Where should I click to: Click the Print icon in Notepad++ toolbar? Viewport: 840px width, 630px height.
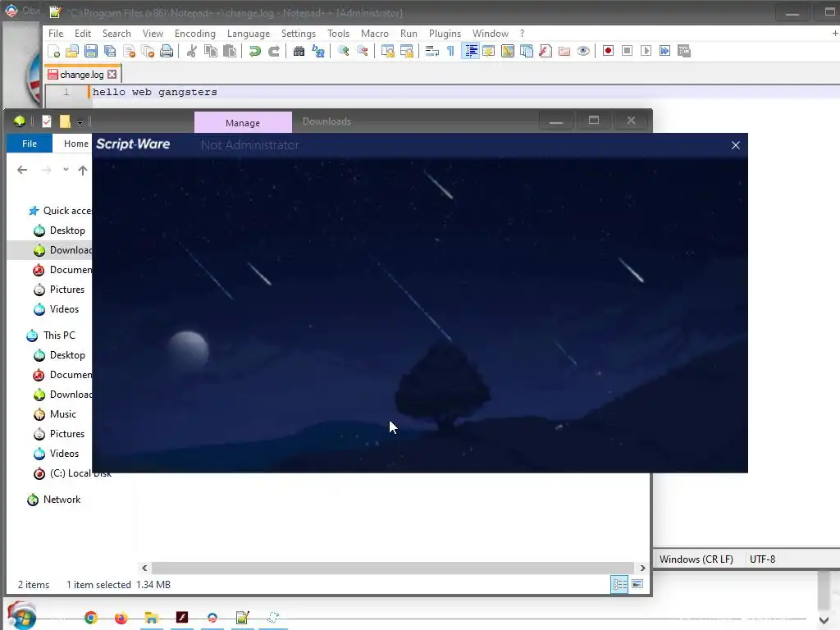[x=167, y=51]
